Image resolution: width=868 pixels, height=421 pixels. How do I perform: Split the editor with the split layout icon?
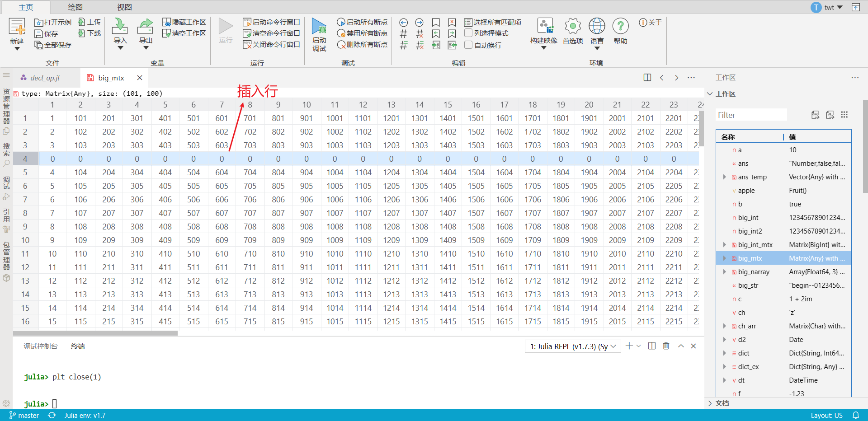coord(647,78)
